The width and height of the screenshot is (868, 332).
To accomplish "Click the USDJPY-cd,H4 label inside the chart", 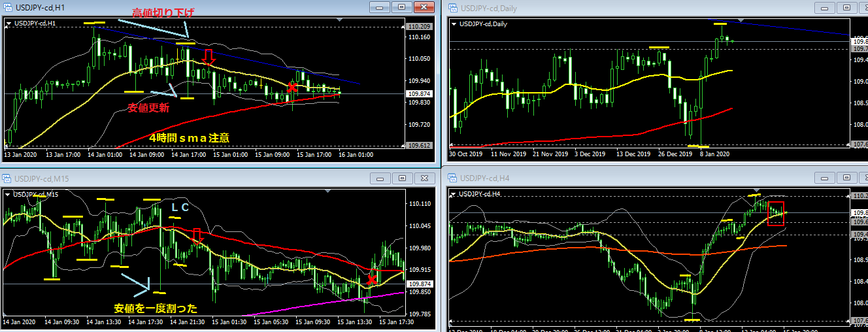I will [480, 194].
